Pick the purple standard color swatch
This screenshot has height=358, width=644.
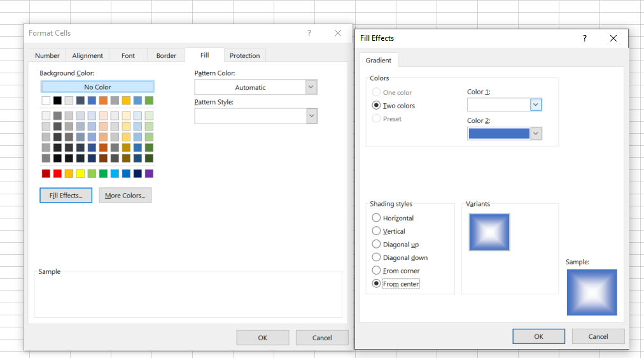click(149, 173)
